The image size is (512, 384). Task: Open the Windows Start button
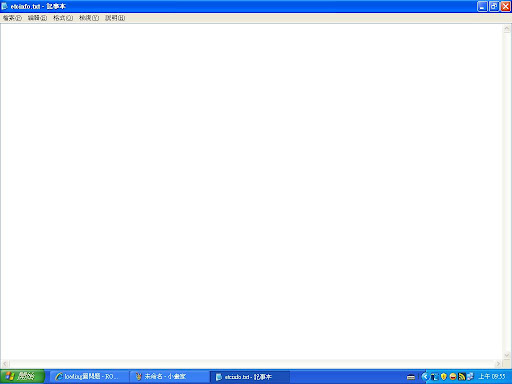22,377
